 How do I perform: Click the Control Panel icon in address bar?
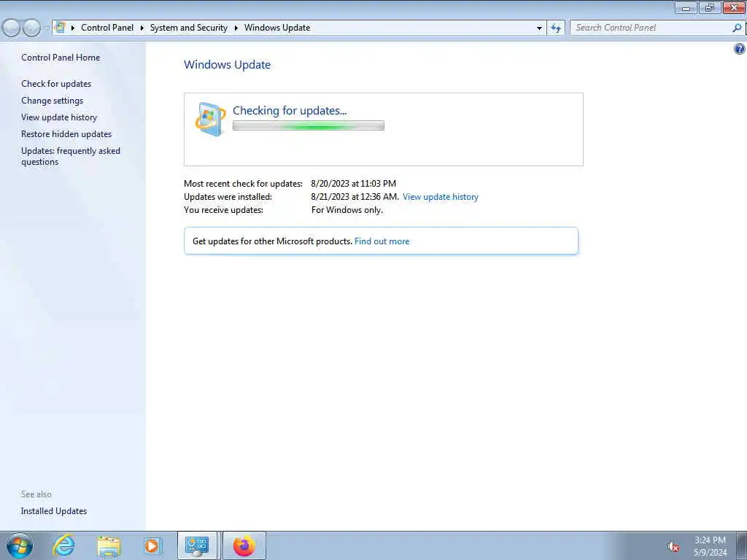(x=60, y=27)
